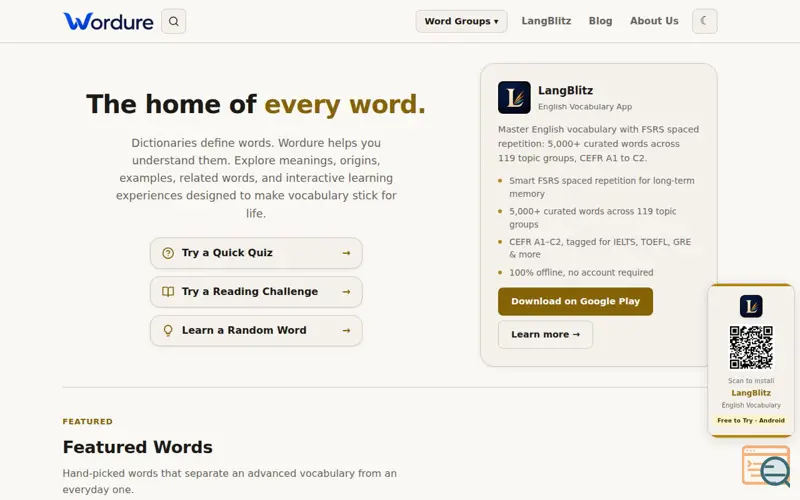
Task: Click the FEATURED section label
Action: click(88, 421)
